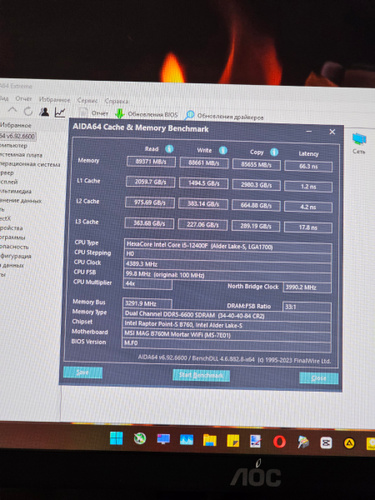Click the user profile toolbar icon

pyautogui.click(x=44, y=112)
